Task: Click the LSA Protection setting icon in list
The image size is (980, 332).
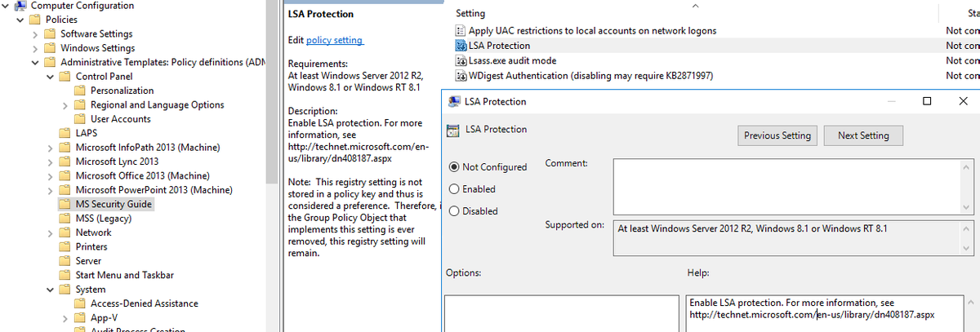Action: (x=461, y=46)
